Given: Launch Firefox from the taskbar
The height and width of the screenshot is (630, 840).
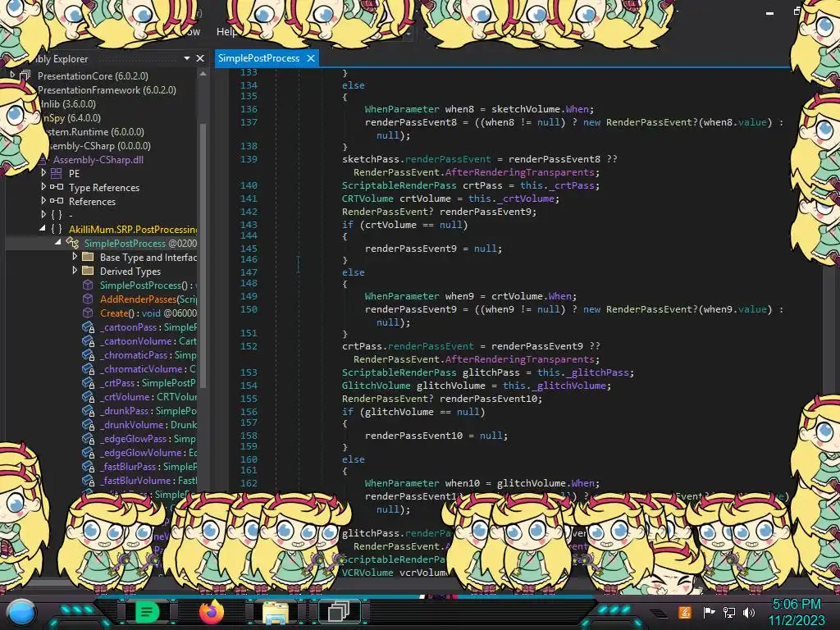Looking at the screenshot, I should 212,611.
